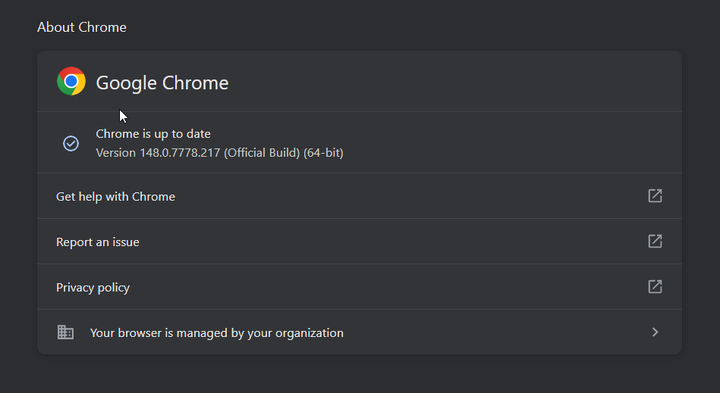Open the external link icon for Privacy policy
Image resolution: width=720 pixels, height=393 pixels.
pos(655,287)
